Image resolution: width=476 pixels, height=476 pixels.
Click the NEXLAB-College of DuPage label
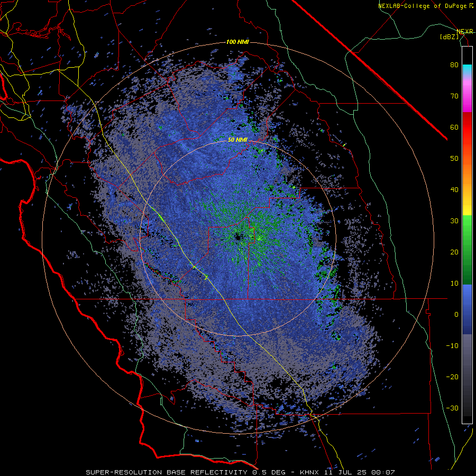point(423,6)
